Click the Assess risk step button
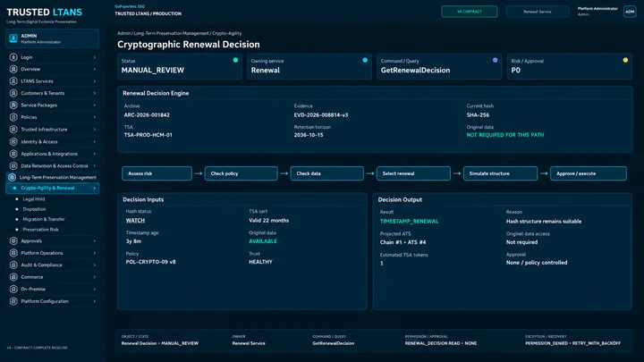 pos(157,173)
